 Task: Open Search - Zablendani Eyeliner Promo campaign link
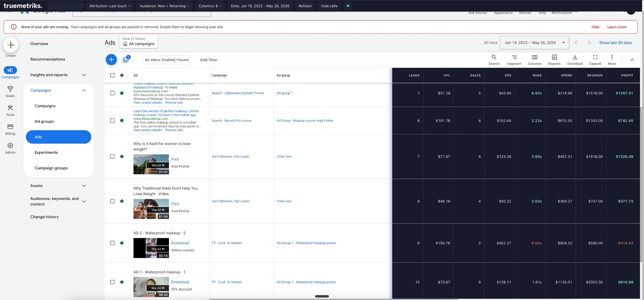(x=238, y=93)
